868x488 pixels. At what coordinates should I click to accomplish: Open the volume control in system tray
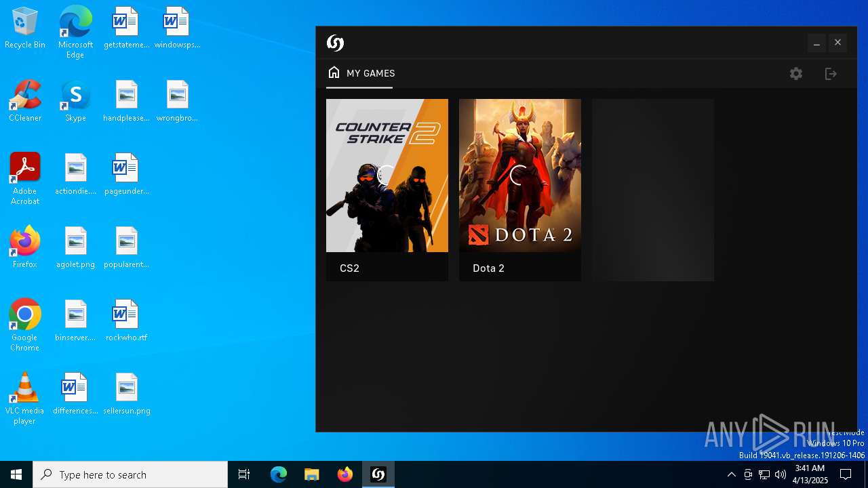[x=781, y=474]
